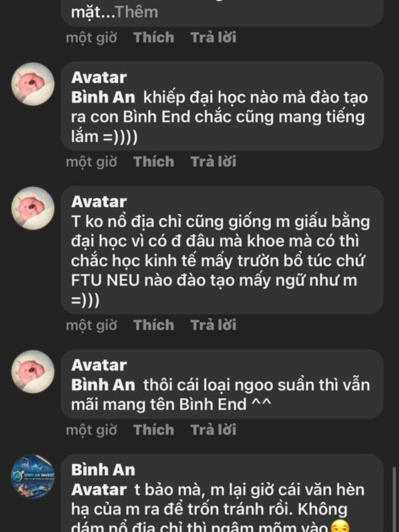
Task: Open pig avatar beside 'ngoo suẩn' comment
Action: [33, 372]
